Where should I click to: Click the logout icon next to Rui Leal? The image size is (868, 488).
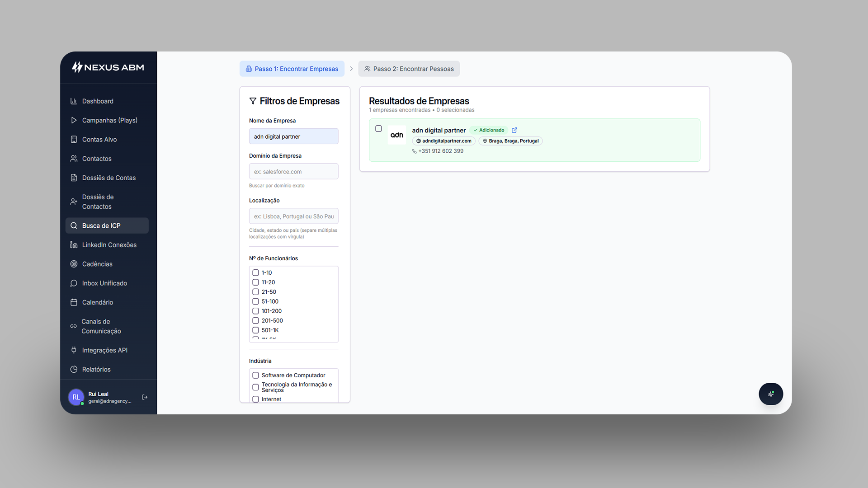pos(145,397)
